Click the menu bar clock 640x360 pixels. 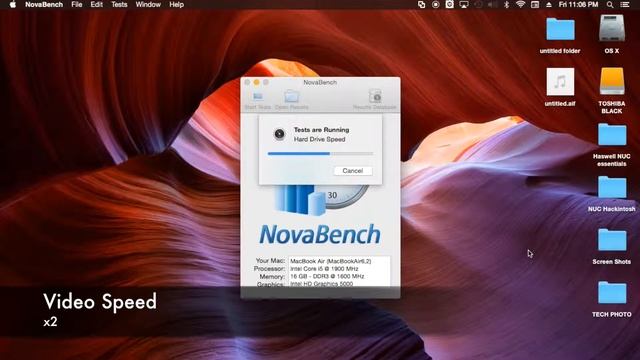[578, 4]
